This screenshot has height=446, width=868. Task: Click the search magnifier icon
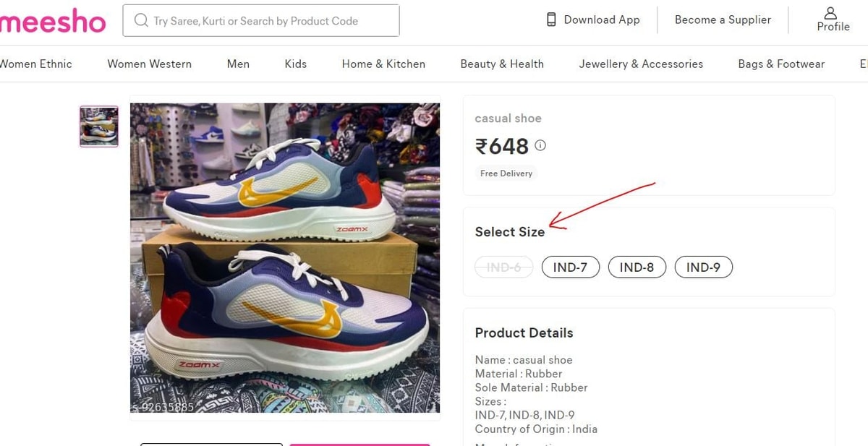coord(140,21)
